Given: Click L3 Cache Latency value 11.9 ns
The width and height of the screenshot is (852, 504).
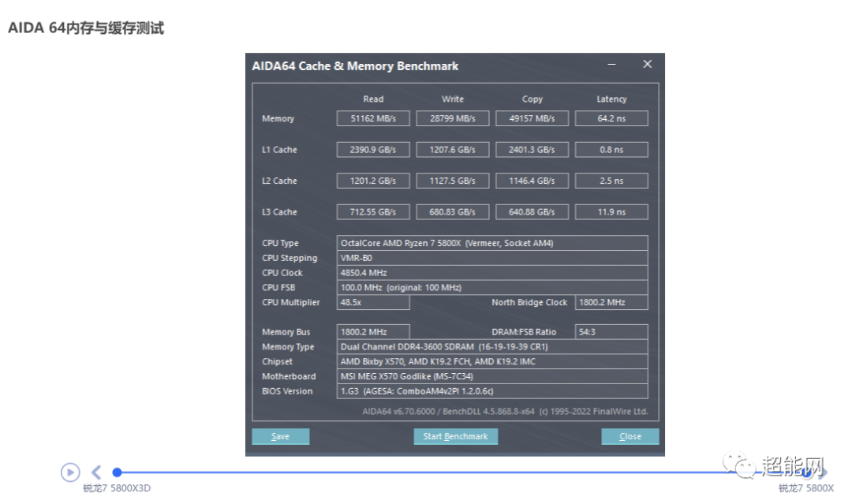Looking at the screenshot, I should coord(611,212).
